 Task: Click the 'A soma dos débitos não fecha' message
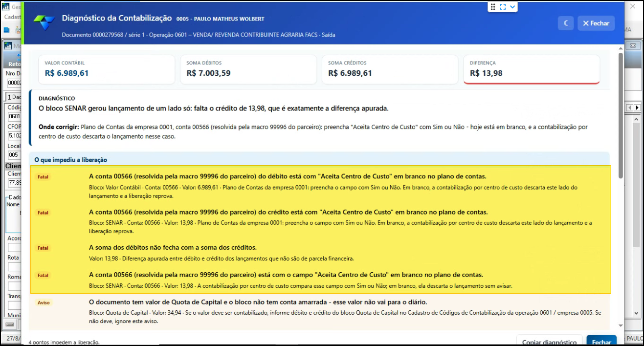point(173,248)
